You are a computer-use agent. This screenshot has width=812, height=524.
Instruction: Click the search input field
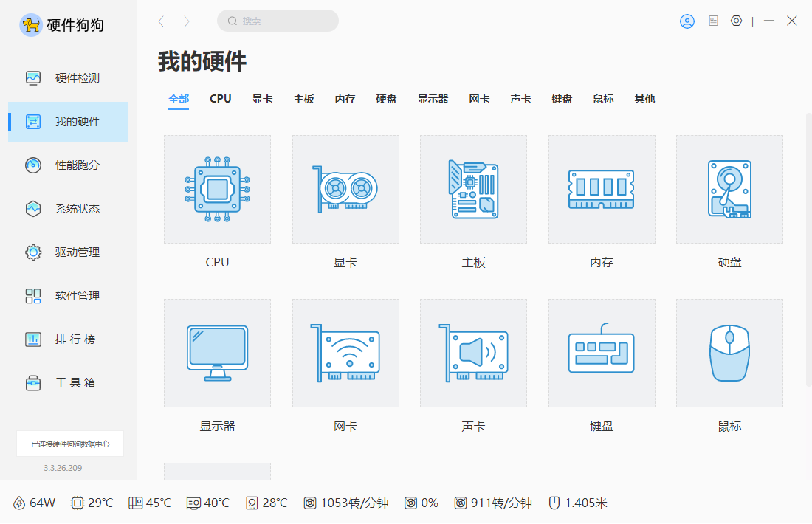[x=278, y=21]
